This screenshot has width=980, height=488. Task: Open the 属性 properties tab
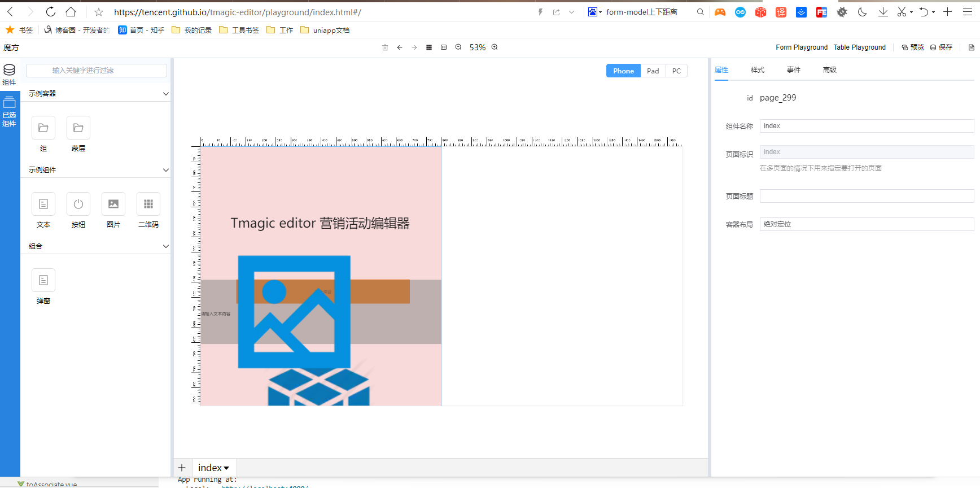pyautogui.click(x=721, y=70)
